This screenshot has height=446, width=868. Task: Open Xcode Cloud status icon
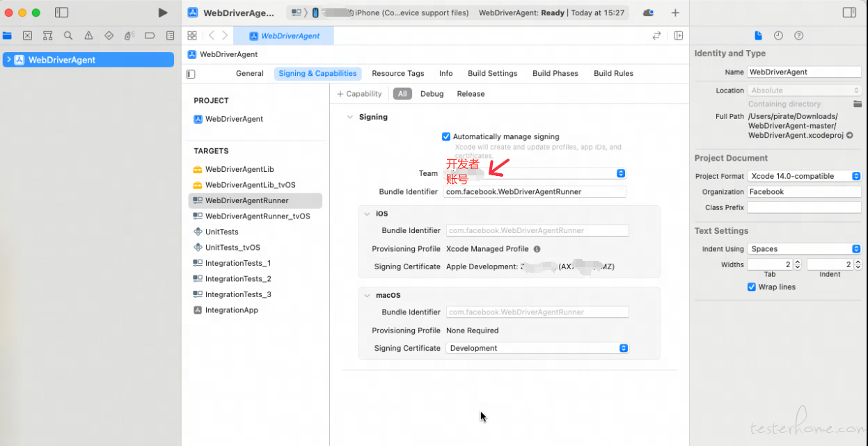click(x=648, y=13)
